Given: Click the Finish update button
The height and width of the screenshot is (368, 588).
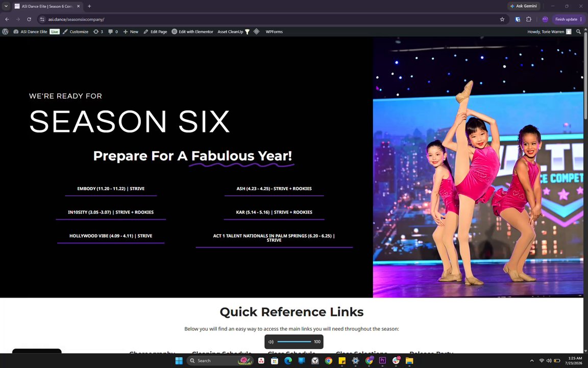Looking at the screenshot, I should click(569, 19).
